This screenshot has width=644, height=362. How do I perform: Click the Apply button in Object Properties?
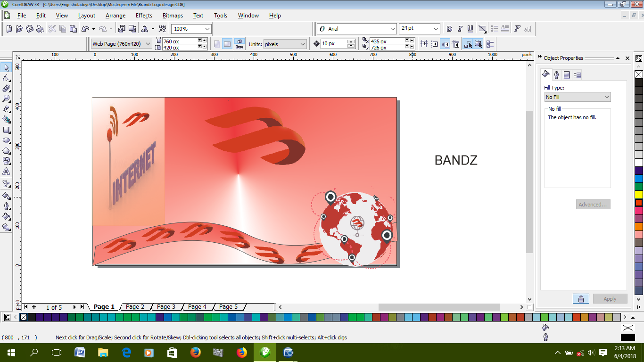610,298
